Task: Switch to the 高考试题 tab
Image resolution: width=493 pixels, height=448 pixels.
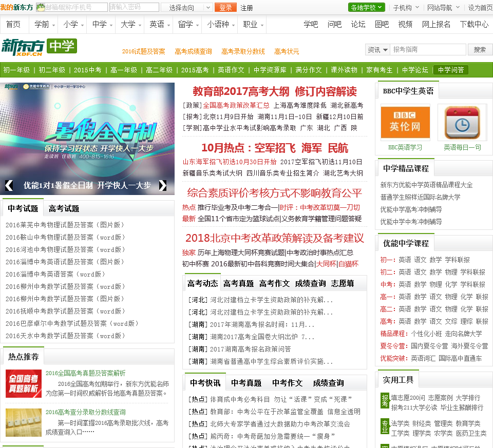Action: (64, 209)
